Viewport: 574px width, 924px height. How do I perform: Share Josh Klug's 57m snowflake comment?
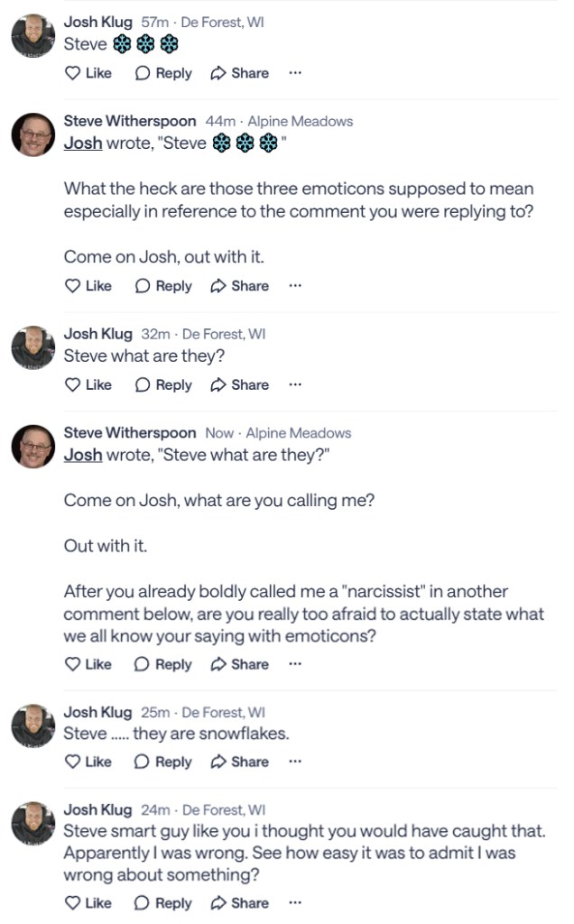coord(239,73)
